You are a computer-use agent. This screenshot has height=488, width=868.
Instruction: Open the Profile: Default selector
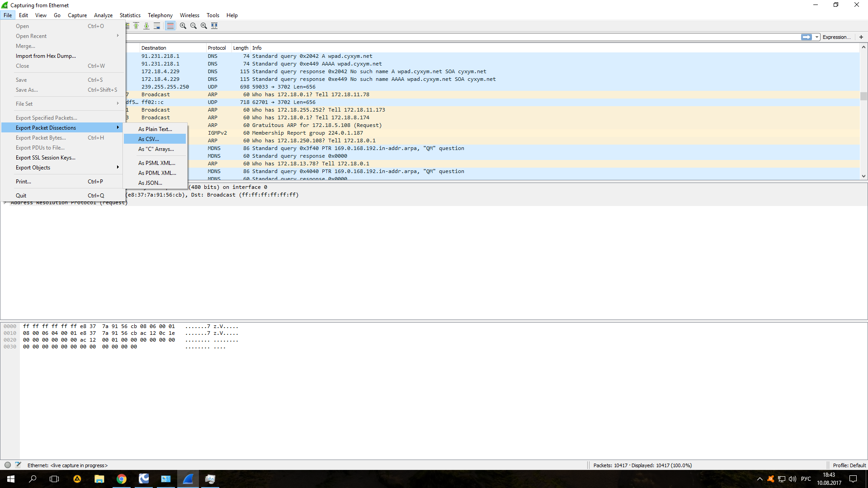click(x=849, y=465)
